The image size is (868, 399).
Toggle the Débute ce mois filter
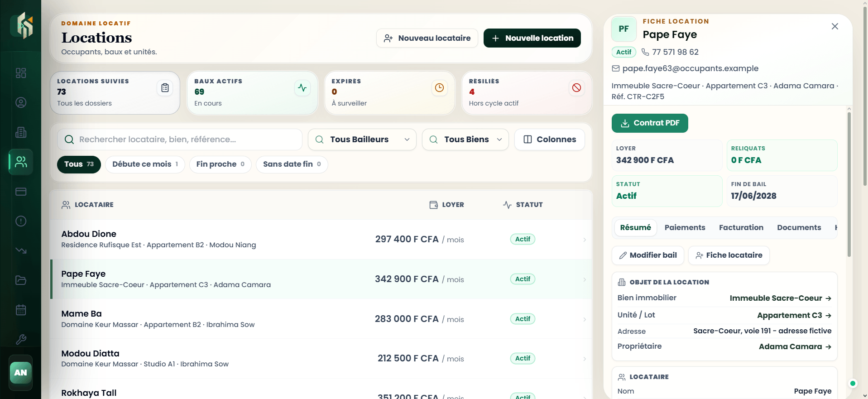tap(145, 164)
